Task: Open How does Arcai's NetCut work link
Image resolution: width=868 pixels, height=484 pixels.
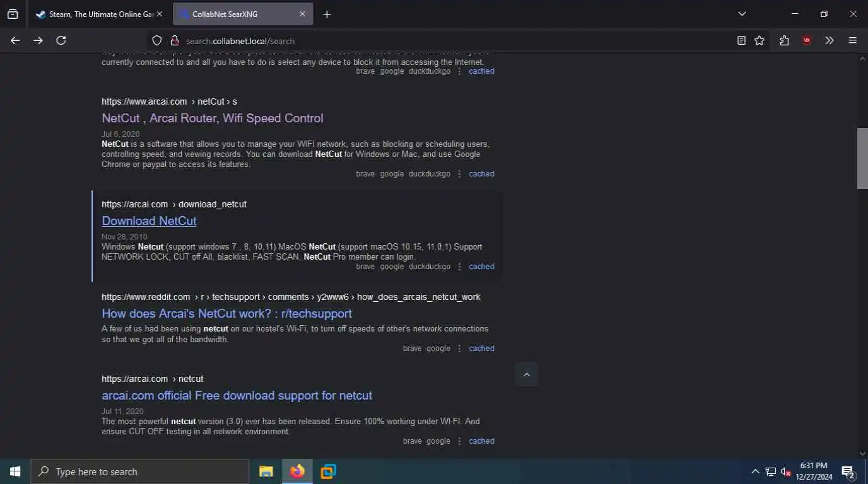Action: click(x=227, y=313)
